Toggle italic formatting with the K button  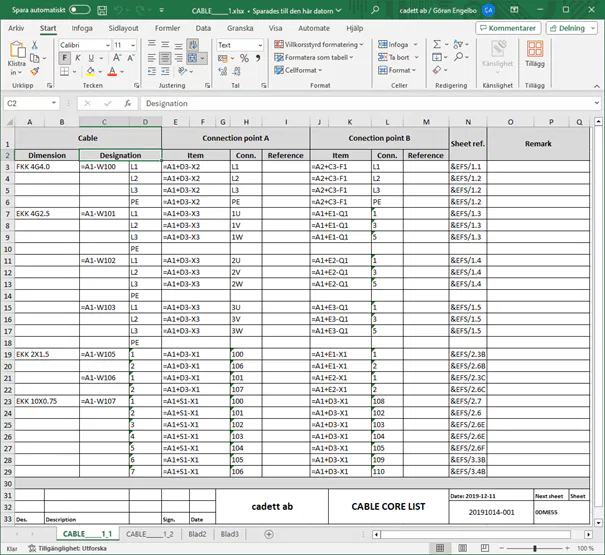pos(78,58)
